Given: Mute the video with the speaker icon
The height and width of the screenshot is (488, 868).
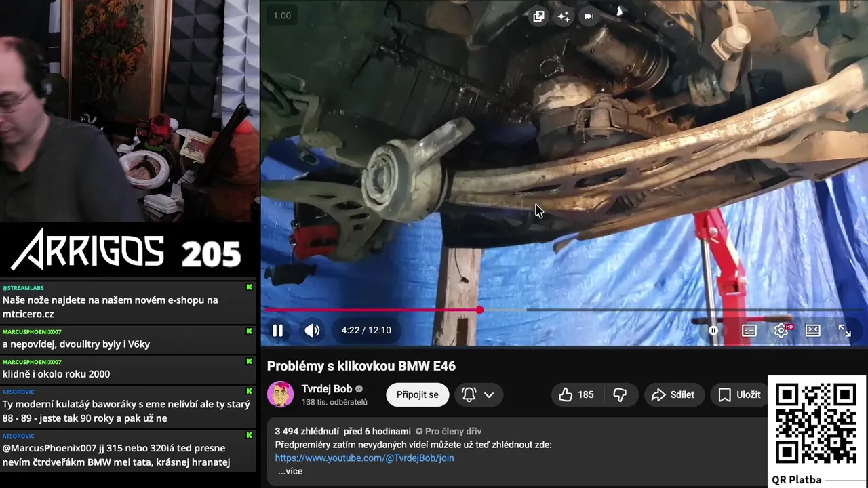Looking at the screenshot, I should tap(312, 330).
